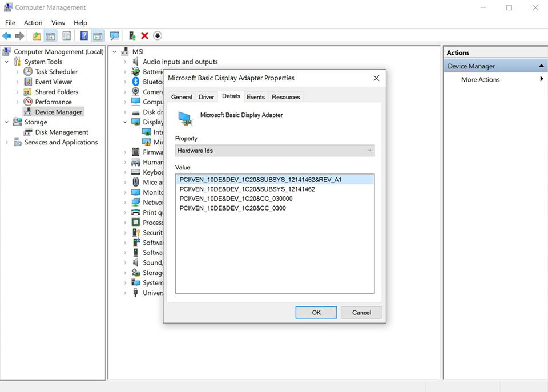Screen dimensions: 548x392
Task: Open the Action menu
Action: click(x=33, y=23)
